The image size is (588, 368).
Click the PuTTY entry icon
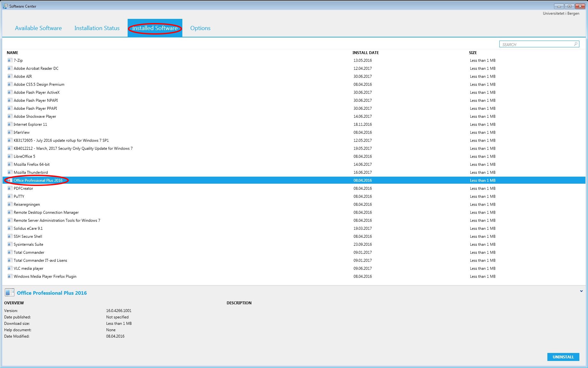point(10,196)
